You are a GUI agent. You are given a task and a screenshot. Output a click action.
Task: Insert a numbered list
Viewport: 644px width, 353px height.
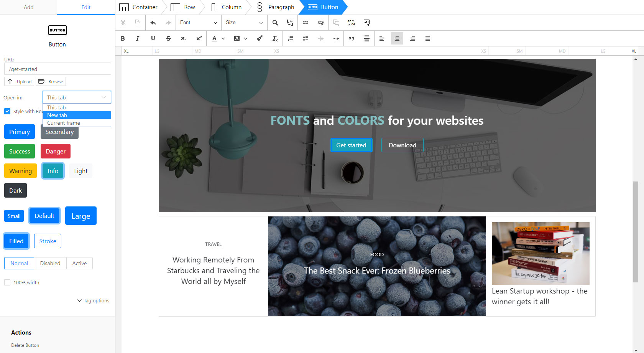click(291, 38)
